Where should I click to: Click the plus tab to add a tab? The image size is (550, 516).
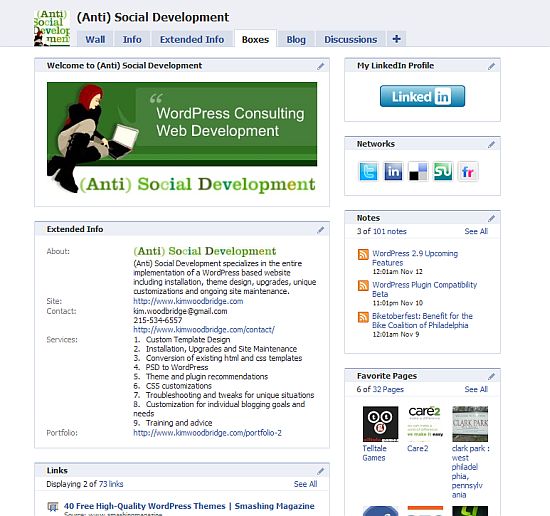point(397,39)
